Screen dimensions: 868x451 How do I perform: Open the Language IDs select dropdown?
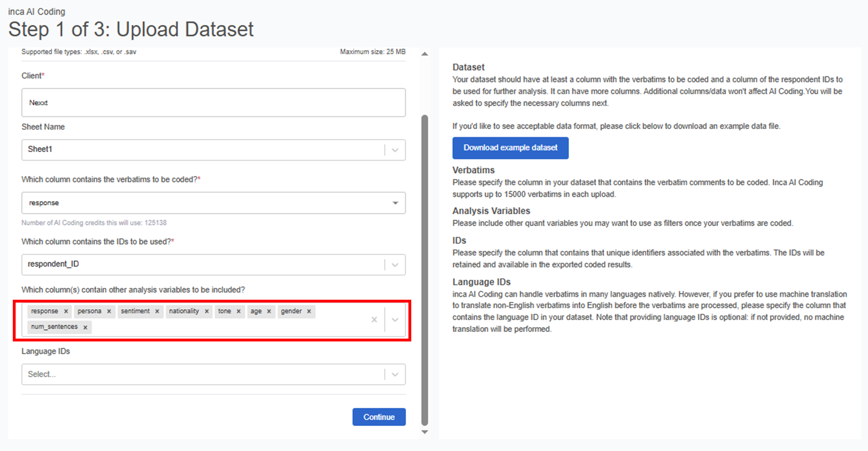pyautogui.click(x=395, y=375)
